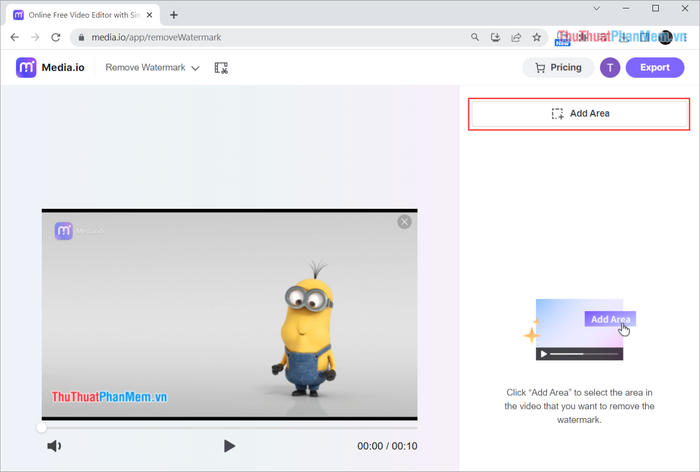Screen dimensions: 700x472
Task: Close the Online Free Video Editor tab
Action: click(x=150, y=15)
